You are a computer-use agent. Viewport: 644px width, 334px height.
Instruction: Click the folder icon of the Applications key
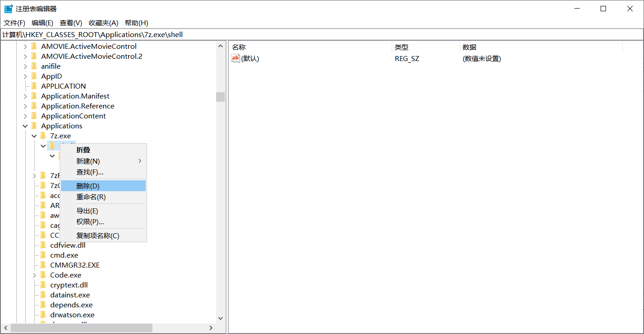click(x=34, y=126)
